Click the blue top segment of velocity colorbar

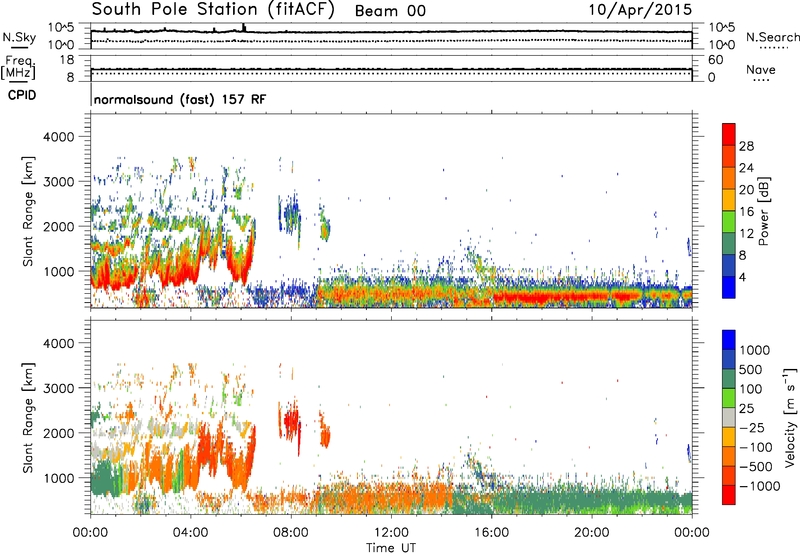point(729,340)
